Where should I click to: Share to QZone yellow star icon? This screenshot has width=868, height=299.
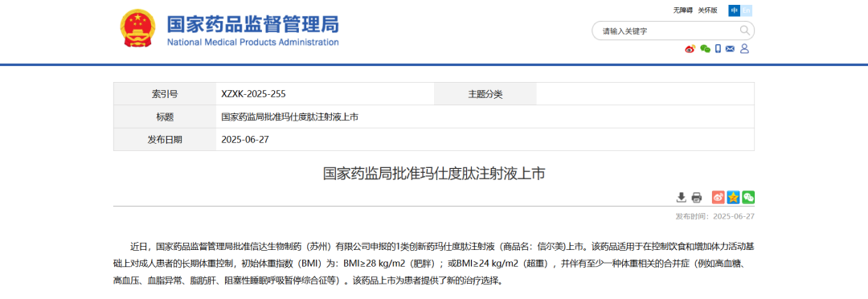click(734, 197)
